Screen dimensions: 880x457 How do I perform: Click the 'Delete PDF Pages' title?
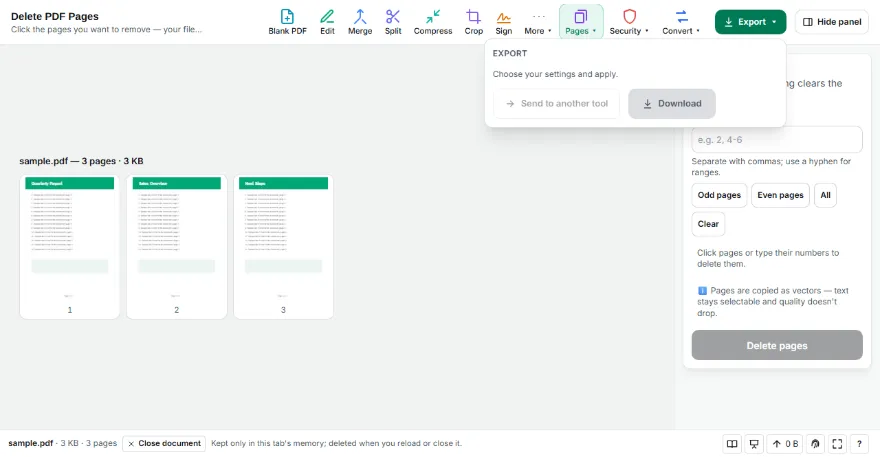[x=55, y=16]
